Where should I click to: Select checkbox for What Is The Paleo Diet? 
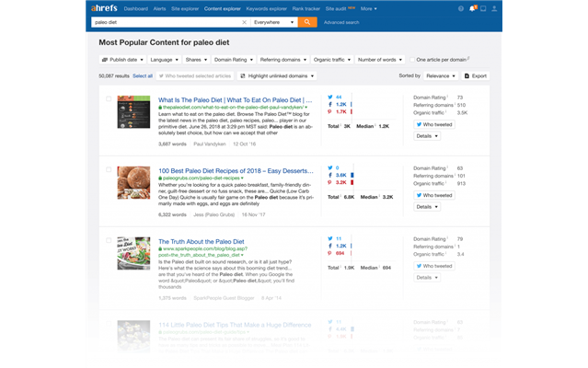pos(109,99)
